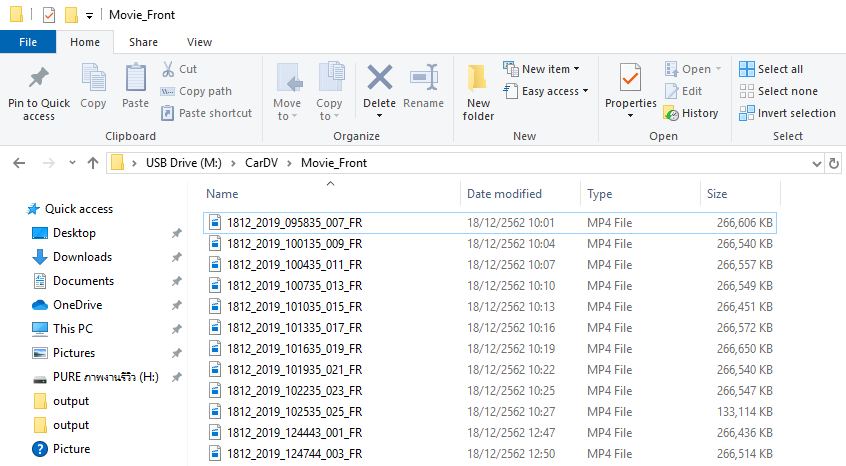Open the Picture item with question mark icon

click(x=61, y=449)
